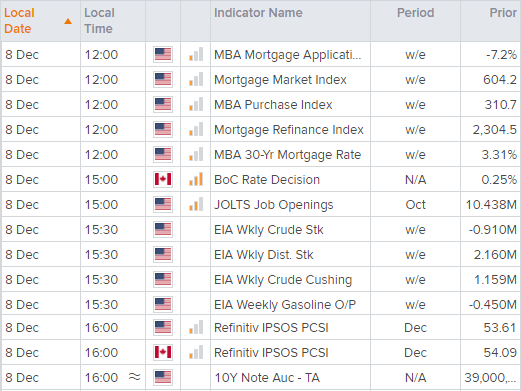Click the Period column header
The image size is (521, 391).
(x=415, y=13)
